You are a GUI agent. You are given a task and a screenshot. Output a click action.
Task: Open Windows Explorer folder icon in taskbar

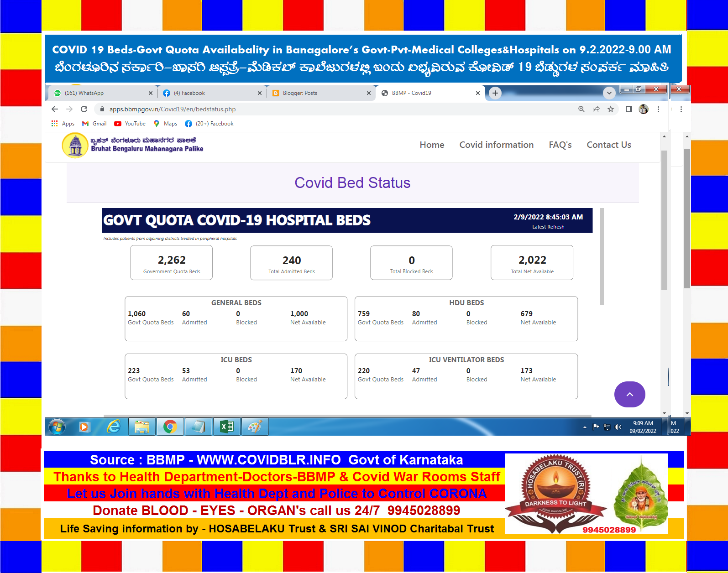[x=141, y=427]
